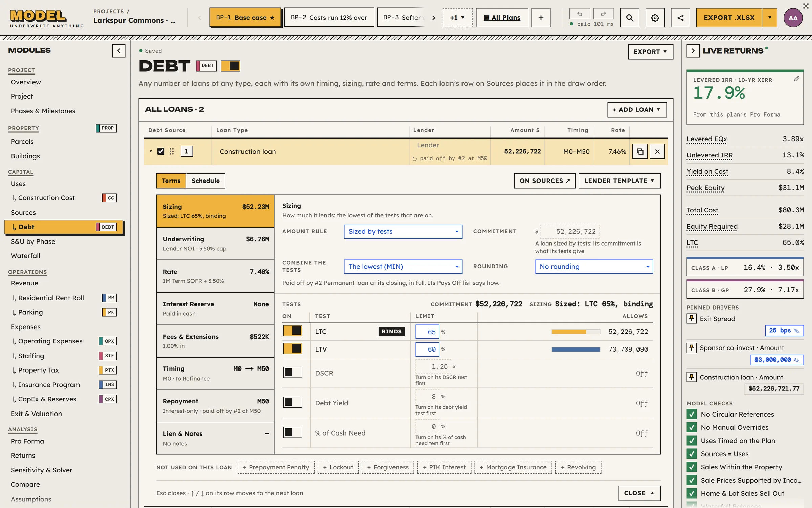The height and width of the screenshot is (508, 812).
Task: Click the undo arrow icon
Action: tap(579, 14)
